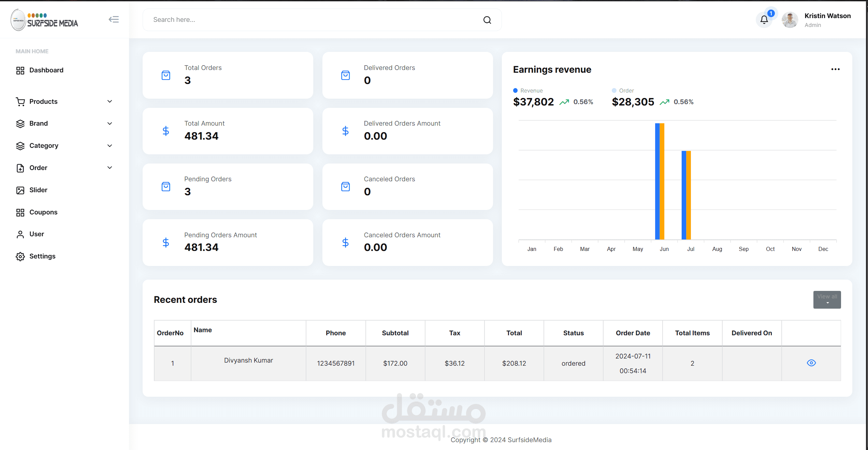
Task: Select the User section icon
Action: click(20, 234)
